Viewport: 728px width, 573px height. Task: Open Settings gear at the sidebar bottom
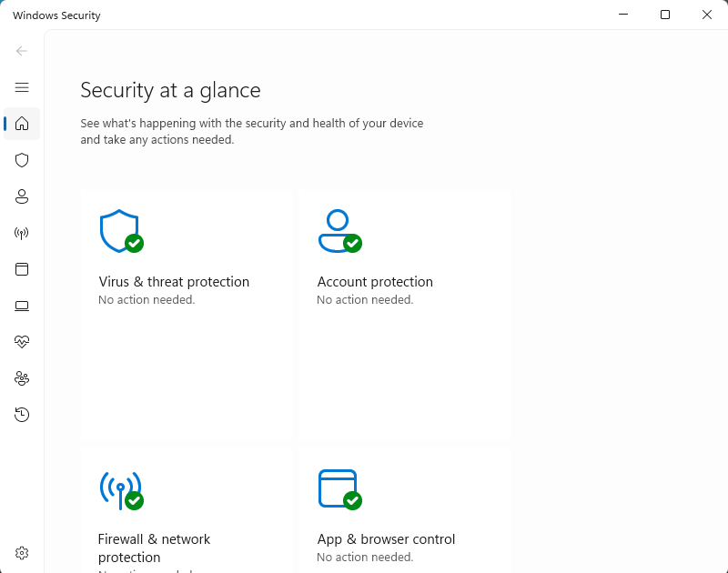click(22, 553)
